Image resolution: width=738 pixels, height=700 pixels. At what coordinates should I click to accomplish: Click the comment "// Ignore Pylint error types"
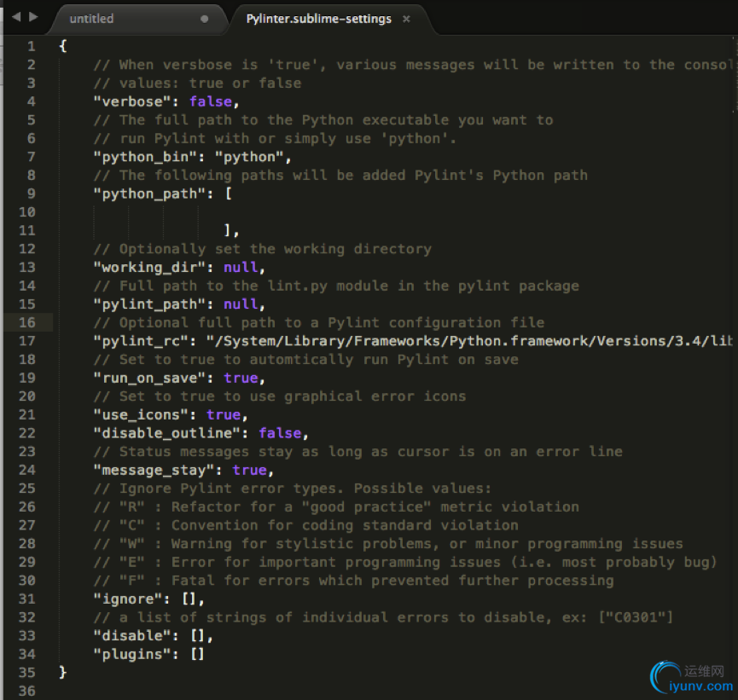pyautogui.click(x=293, y=489)
